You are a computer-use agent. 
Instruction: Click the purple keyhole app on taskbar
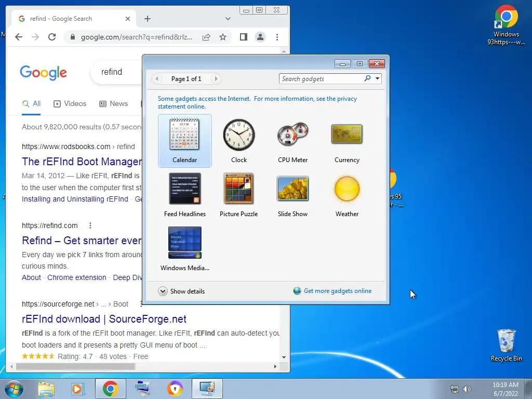pyautogui.click(x=175, y=389)
